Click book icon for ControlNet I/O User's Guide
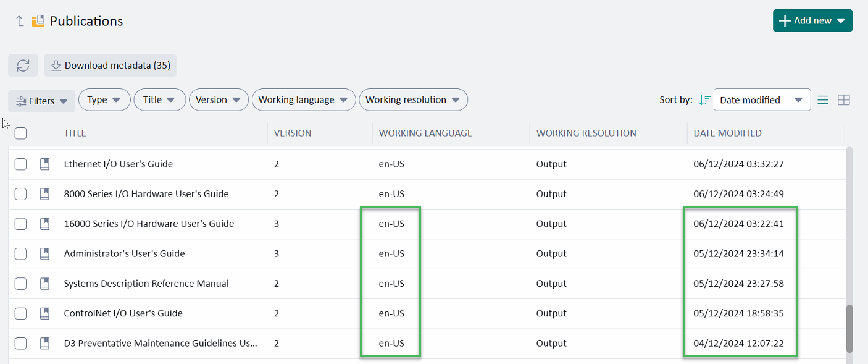 (x=44, y=313)
